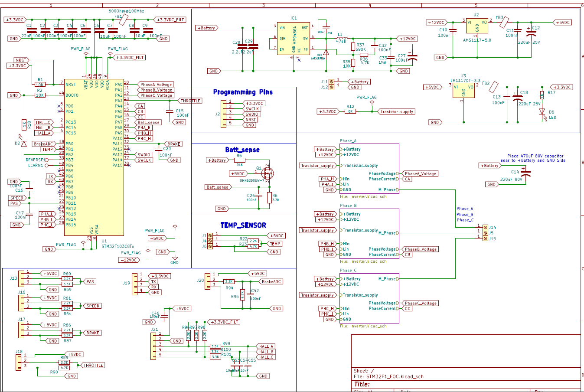Select resistor R18 1K above D2
The height and width of the screenshot is (392, 584).
coord(24,125)
